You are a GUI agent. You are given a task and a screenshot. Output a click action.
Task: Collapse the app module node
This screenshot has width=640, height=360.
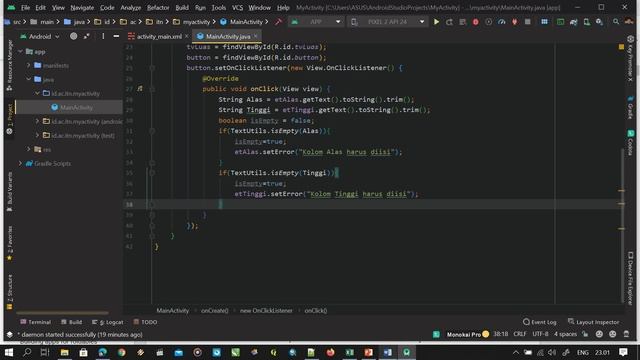(x=20, y=51)
